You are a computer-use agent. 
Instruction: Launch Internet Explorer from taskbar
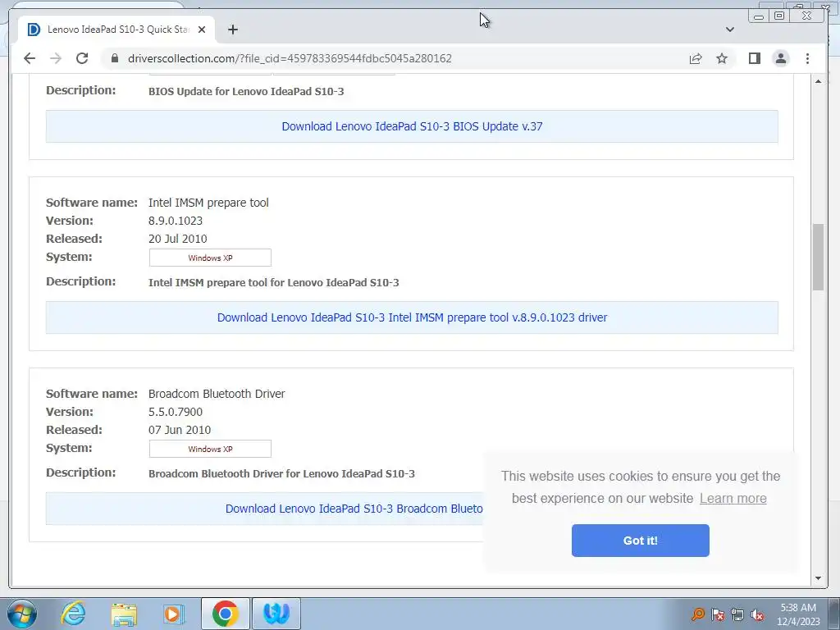pos(73,614)
